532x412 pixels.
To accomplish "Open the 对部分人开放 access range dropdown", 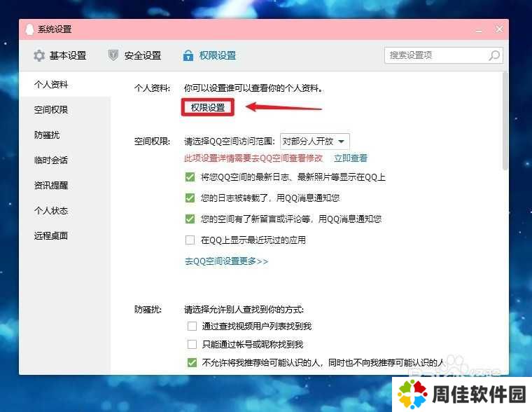I will [x=314, y=142].
